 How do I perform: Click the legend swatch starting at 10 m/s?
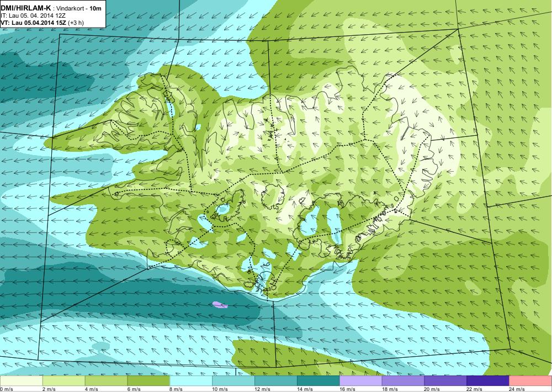tap(233, 381)
